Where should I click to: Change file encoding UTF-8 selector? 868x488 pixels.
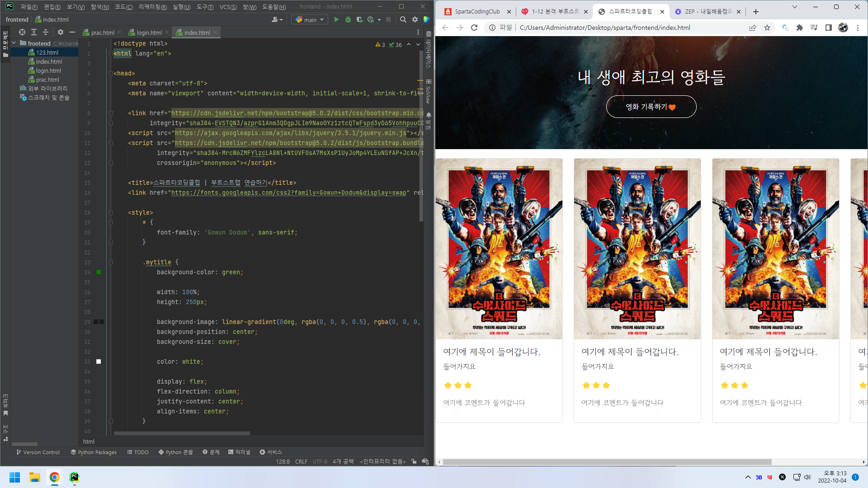tap(320, 461)
